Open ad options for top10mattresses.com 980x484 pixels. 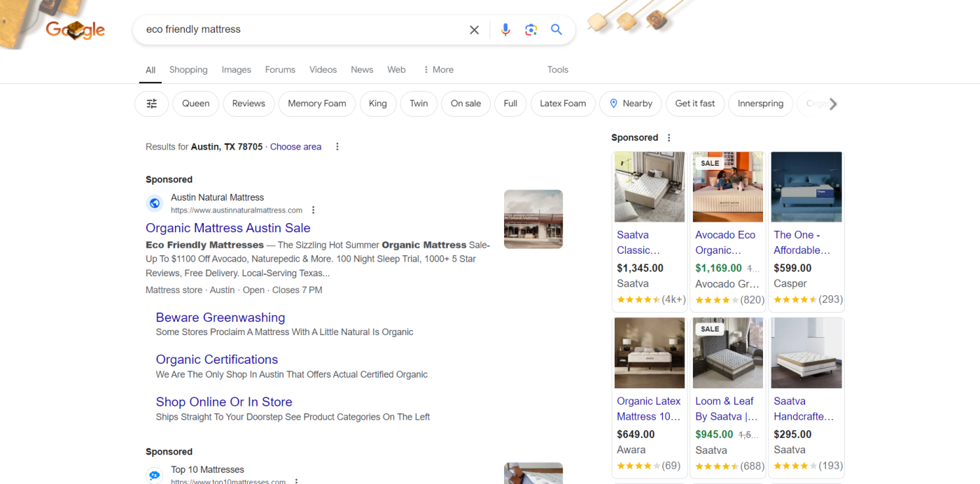click(x=296, y=481)
